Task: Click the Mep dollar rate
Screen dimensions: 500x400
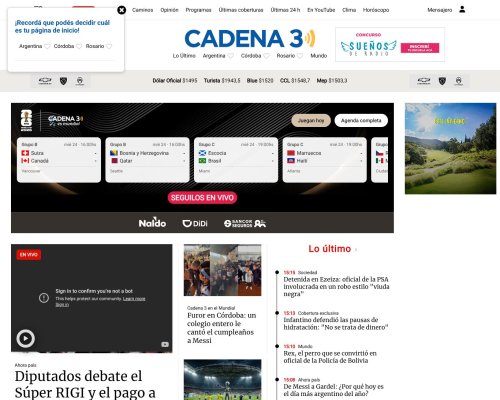Action: (332, 81)
